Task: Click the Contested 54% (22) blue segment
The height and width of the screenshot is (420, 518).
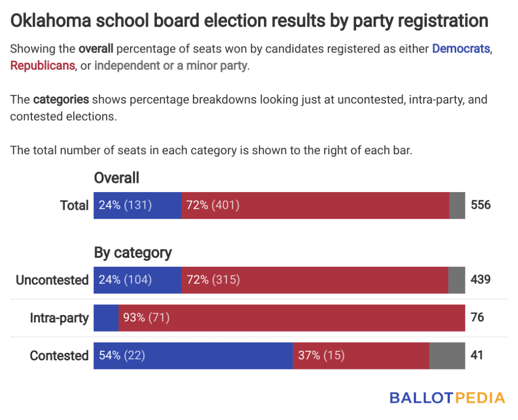Action: point(193,356)
